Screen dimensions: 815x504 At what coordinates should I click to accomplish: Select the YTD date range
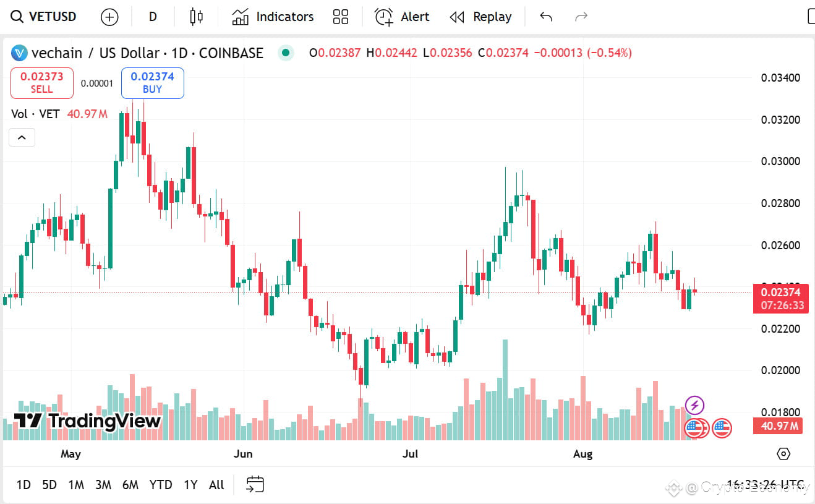161,485
